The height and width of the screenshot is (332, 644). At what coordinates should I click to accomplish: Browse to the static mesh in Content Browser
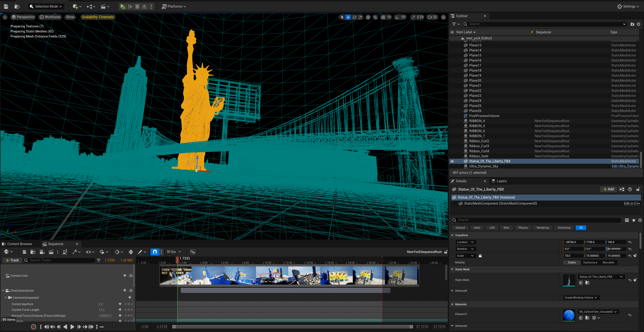[587, 283]
